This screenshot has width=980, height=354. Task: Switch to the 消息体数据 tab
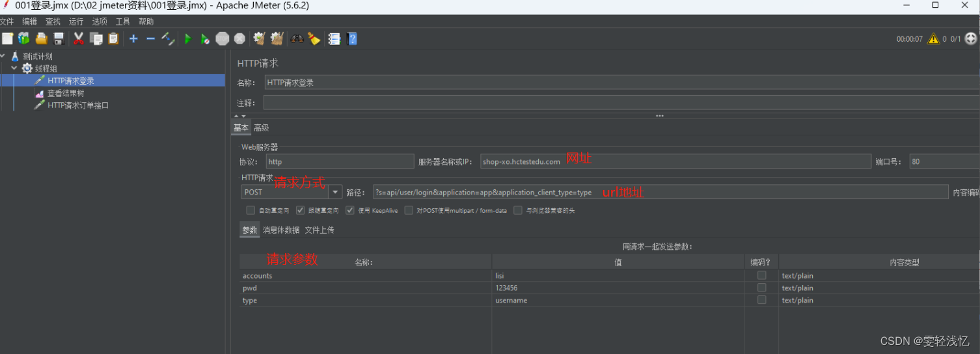[x=281, y=230]
